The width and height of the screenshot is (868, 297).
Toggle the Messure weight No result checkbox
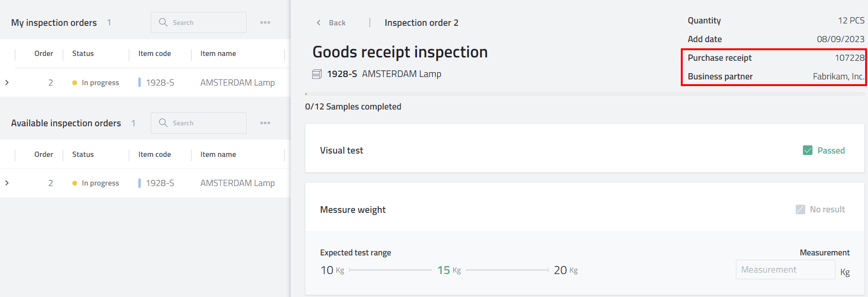(800, 209)
